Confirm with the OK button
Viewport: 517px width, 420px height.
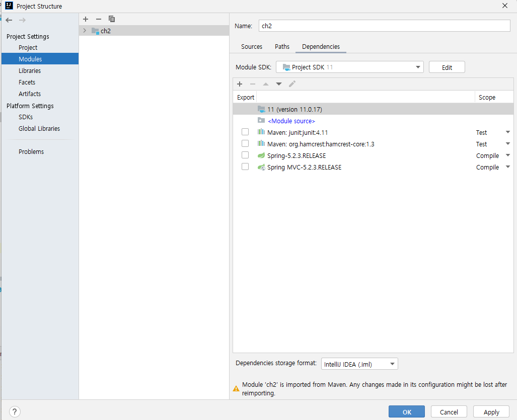407,412
